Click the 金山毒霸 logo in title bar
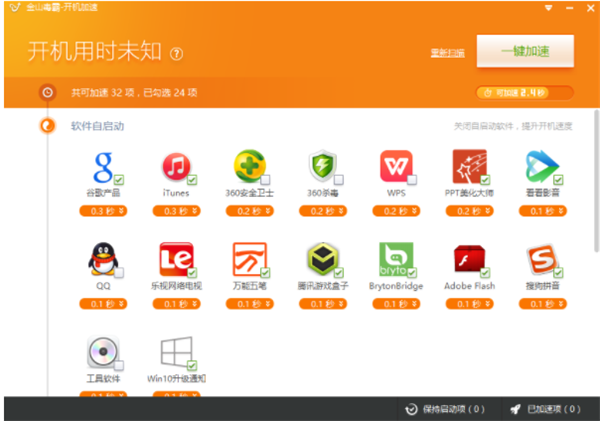 [x=15, y=7]
